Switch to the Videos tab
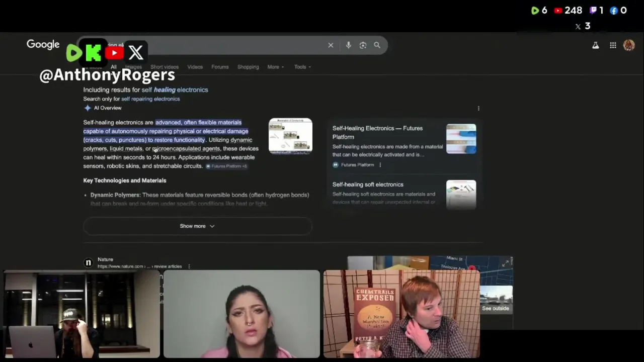 pos(195,67)
